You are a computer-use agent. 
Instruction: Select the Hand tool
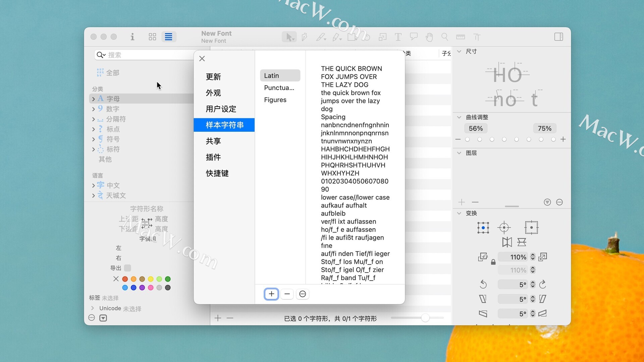pos(429,37)
